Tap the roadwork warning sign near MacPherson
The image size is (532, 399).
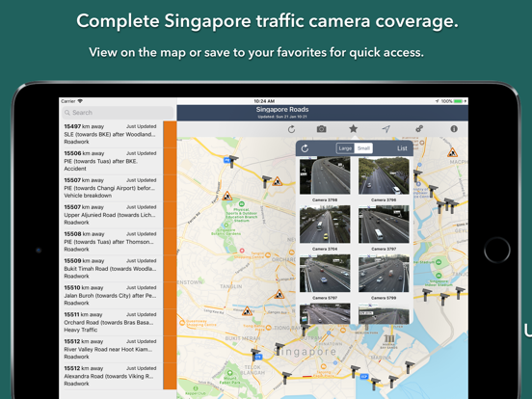coord(452,152)
